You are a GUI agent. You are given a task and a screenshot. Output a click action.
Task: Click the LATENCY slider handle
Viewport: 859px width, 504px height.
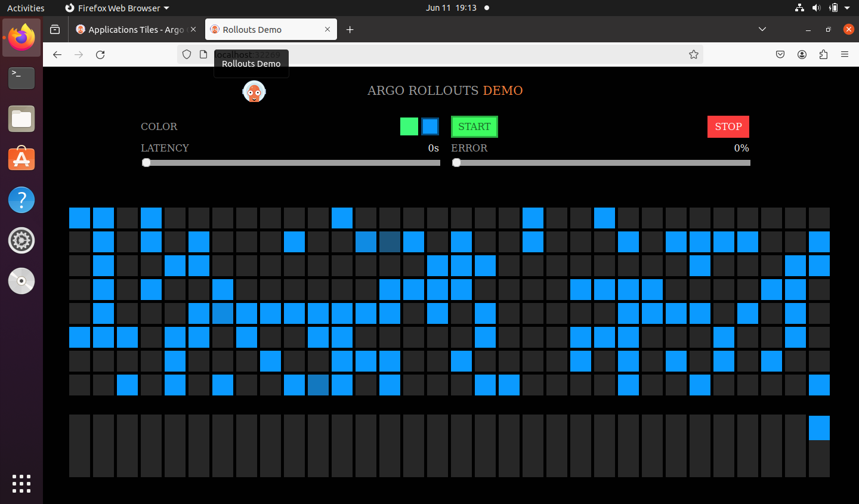pyautogui.click(x=146, y=163)
